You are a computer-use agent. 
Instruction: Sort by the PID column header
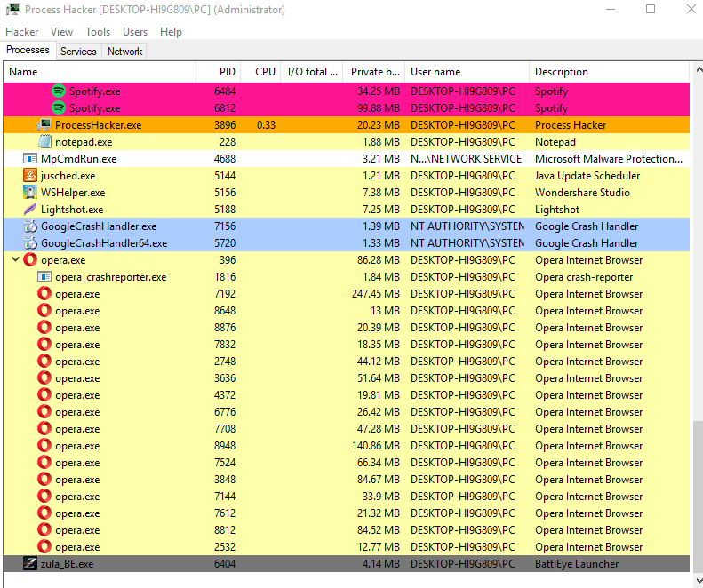pos(219,72)
